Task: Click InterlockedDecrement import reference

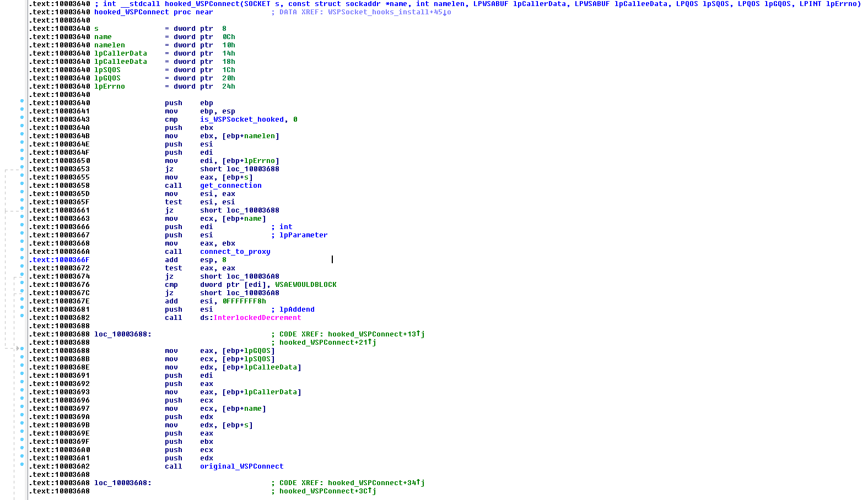Action: (x=257, y=318)
